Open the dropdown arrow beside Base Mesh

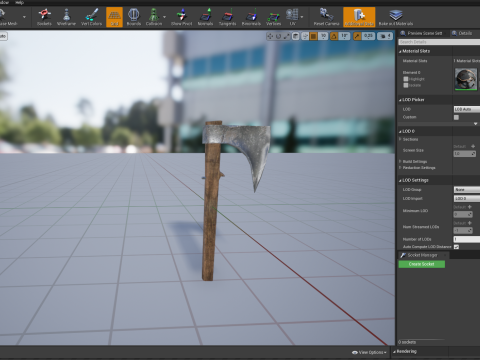tap(24, 17)
